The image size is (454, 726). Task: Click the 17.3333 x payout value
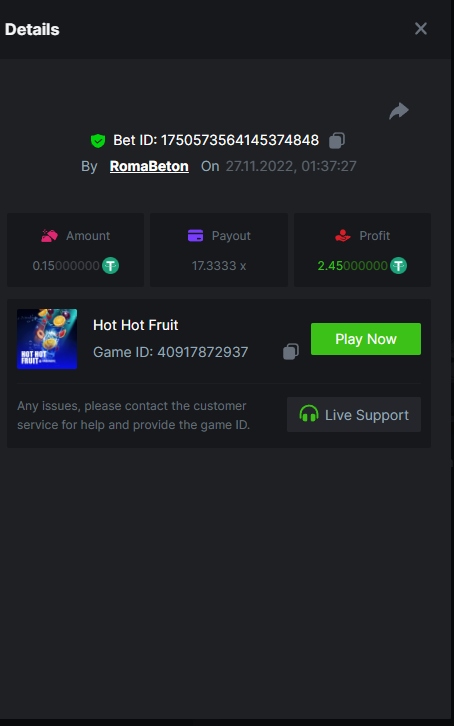click(x=219, y=266)
